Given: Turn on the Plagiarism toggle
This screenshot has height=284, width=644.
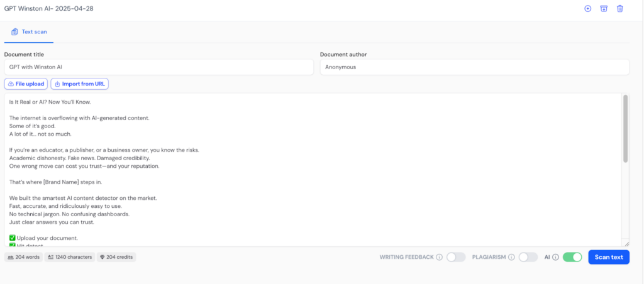Looking at the screenshot, I should point(528,258).
